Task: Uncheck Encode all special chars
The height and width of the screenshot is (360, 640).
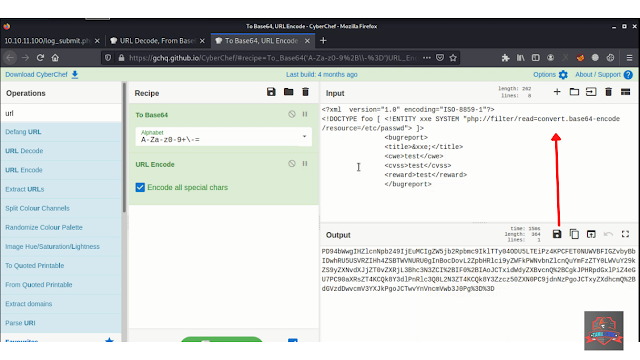Action: (x=140, y=187)
